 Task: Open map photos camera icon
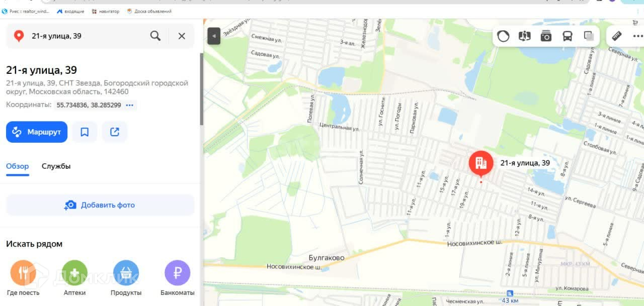[x=546, y=36]
